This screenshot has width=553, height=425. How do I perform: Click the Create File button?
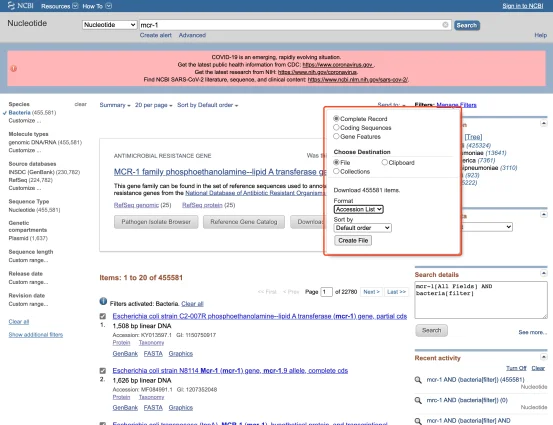pos(353,241)
